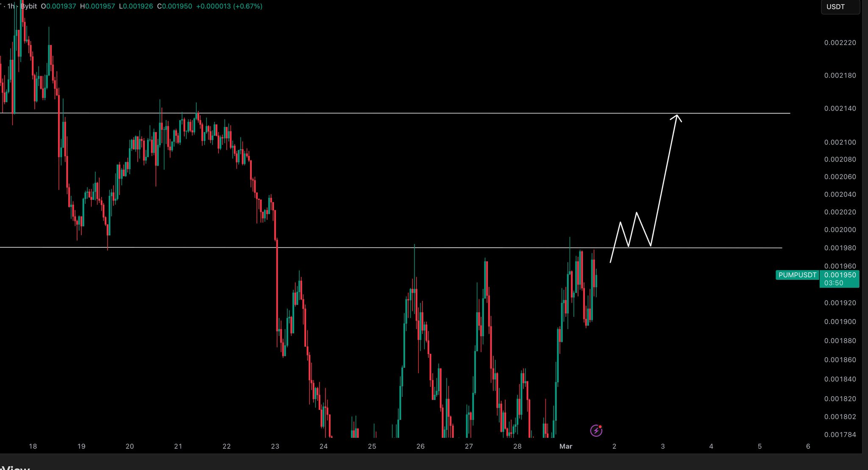This screenshot has width=868, height=470.
Task: Click the PUMPUSDT symbol label
Action: click(x=797, y=275)
